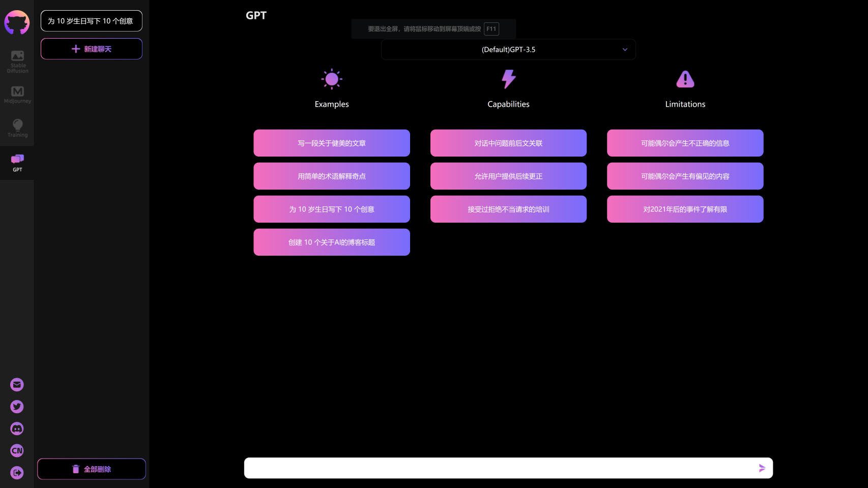
Task: Expand the (Default)GPT-3.5 model dropdown
Action: [508, 49]
